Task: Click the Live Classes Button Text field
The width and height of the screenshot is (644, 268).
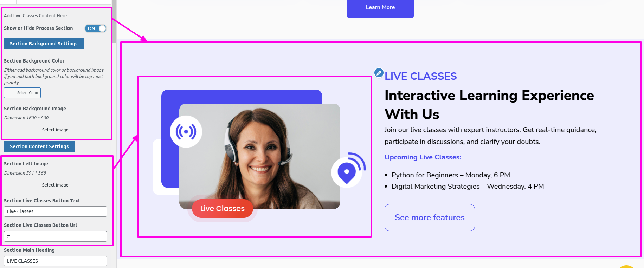Action: 55,211
